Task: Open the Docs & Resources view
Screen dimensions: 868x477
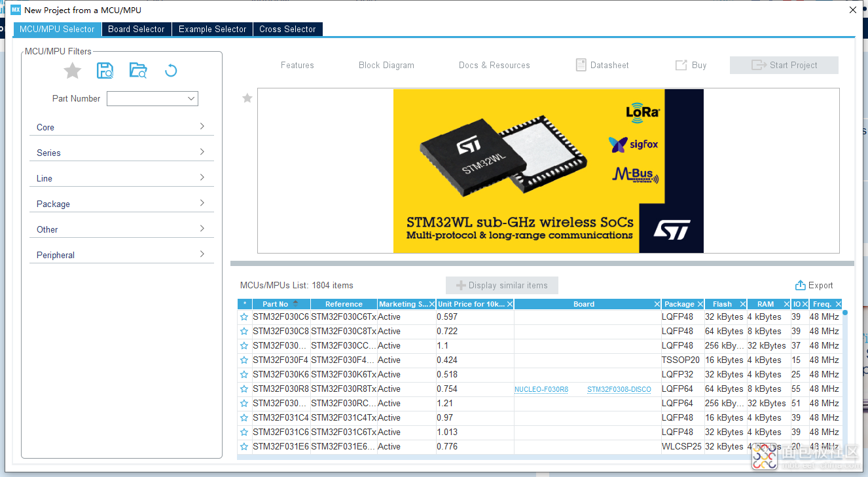Action: 494,65
